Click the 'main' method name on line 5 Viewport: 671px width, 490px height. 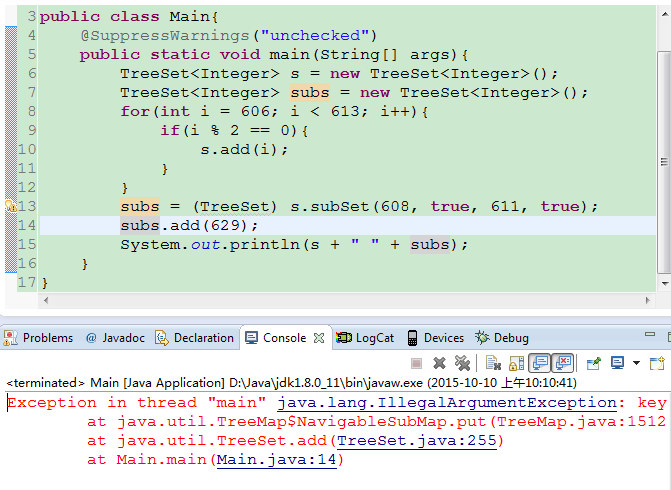pyautogui.click(x=289, y=54)
